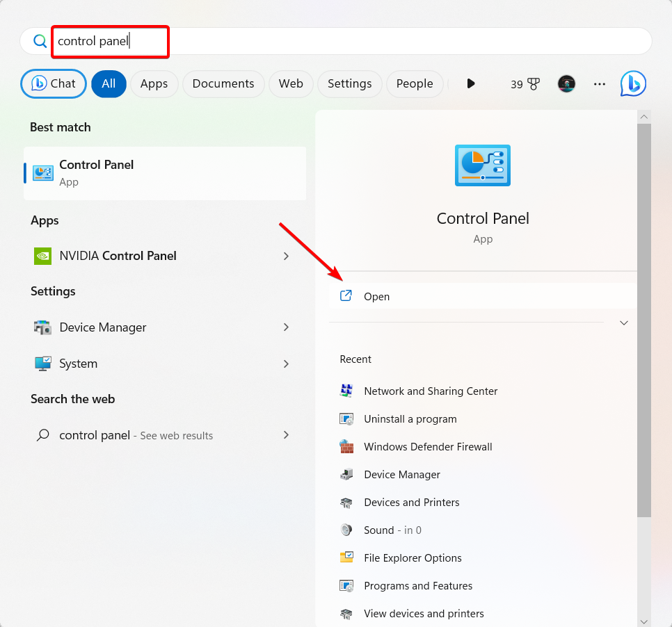Select the Control Panel best match
Image resolution: width=672 pixels, height=627 pixels.
click(165, 173)
